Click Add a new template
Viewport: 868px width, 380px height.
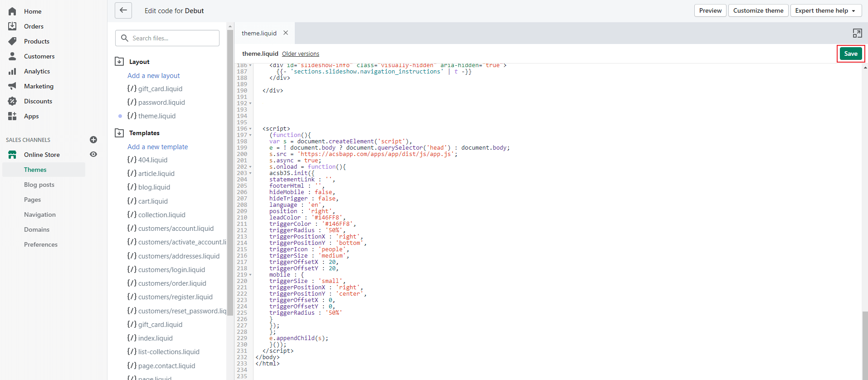[157, 146]
